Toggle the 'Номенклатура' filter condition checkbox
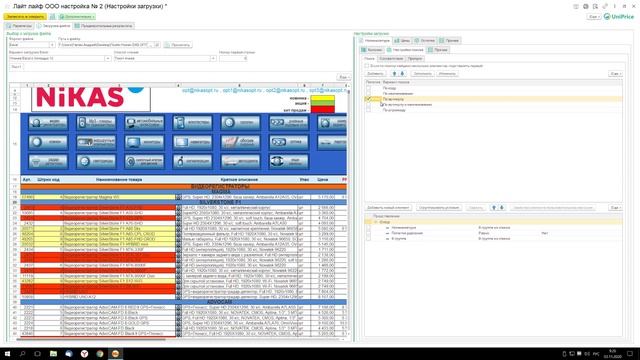640x360 pixels. [x=369, y=228]
